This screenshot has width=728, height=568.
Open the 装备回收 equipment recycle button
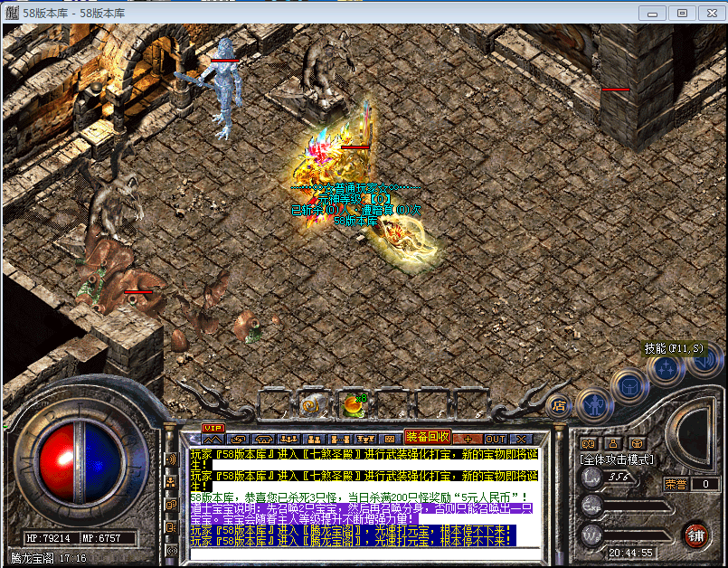click(x=427, y=437)
